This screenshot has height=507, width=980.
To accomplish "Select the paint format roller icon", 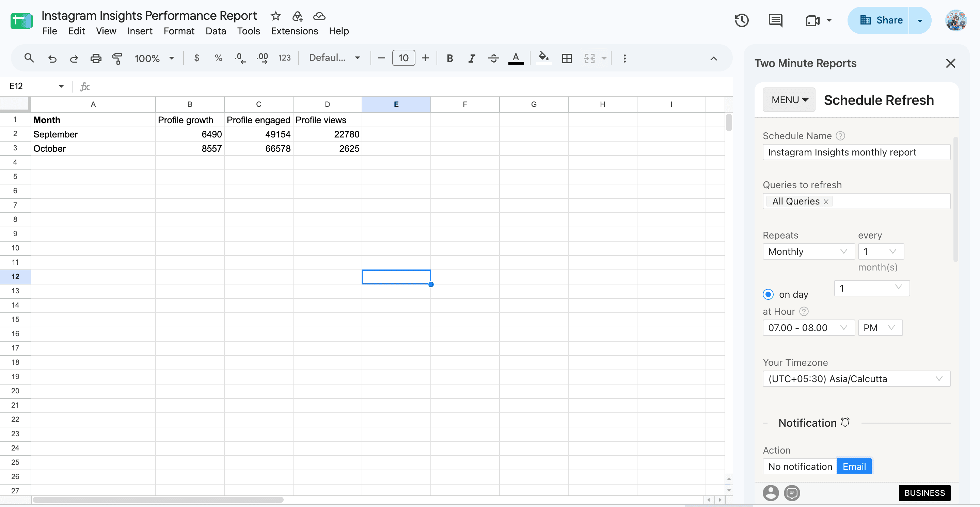I will point(117,58).
